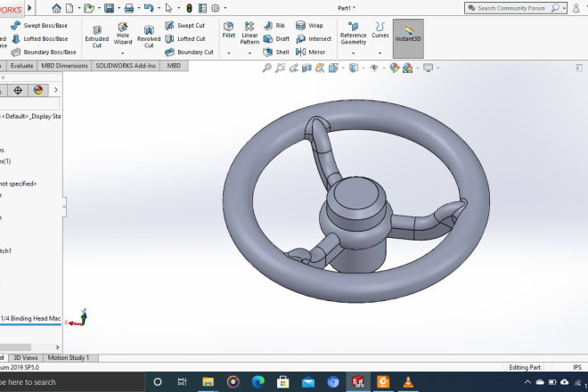The height and width of the screenshot is (392, 588).
Task: Expand Hole Wizard dropdown arrow
Action: [123, 53]
